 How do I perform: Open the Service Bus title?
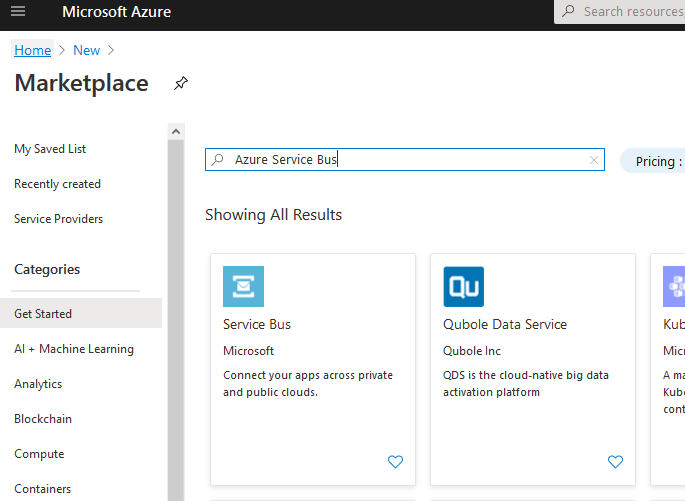pos(257,325)
